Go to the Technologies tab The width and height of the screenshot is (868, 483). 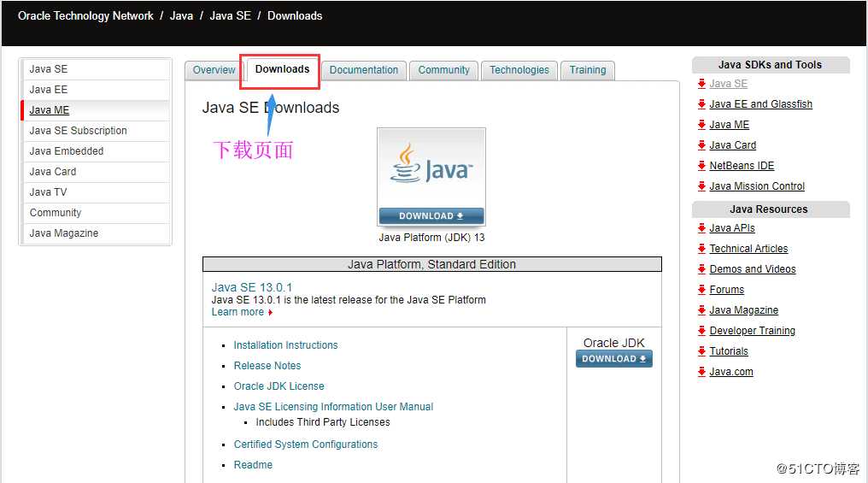tap(519, 70)
